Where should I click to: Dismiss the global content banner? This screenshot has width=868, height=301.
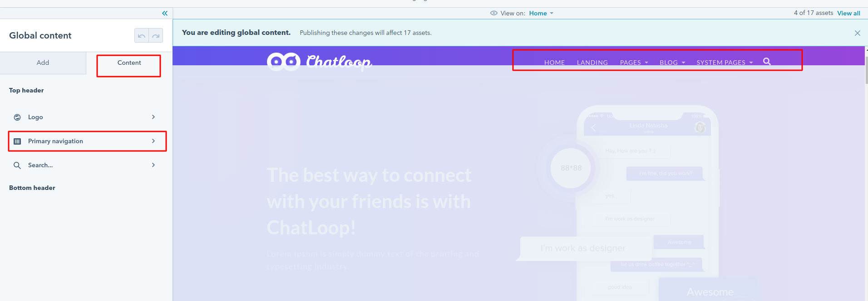[857, 33]
